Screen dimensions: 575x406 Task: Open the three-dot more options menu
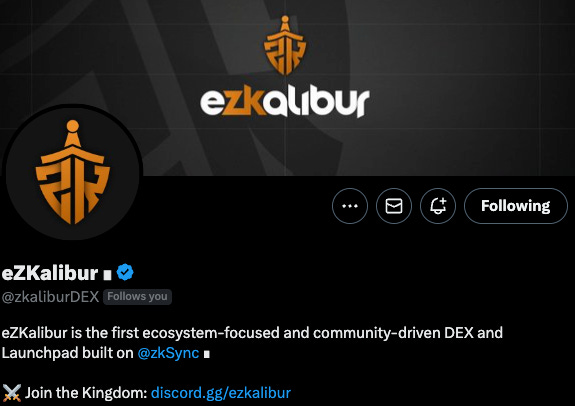coord(350,206)
